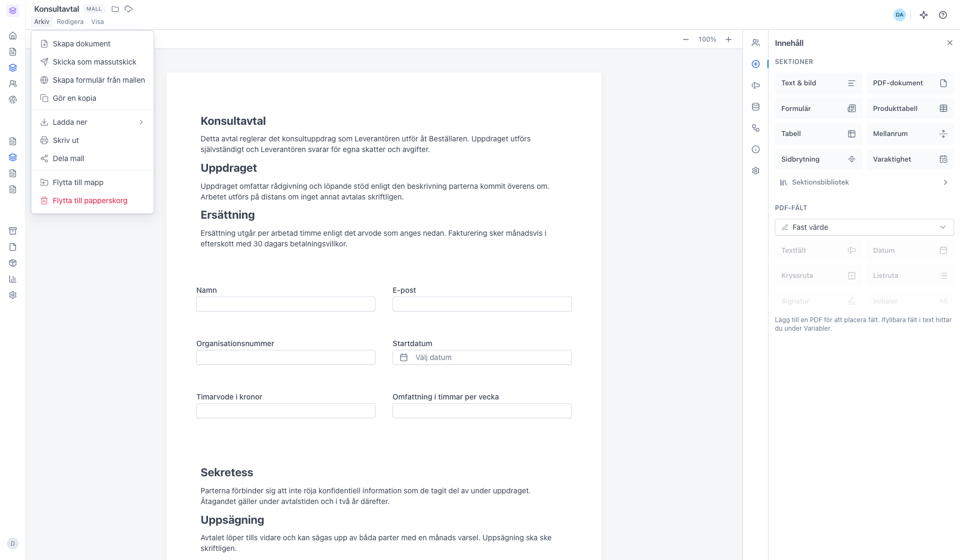Select Skapa dokument in the menu
The image size is (960, 560).
click(x=92, y=44)
